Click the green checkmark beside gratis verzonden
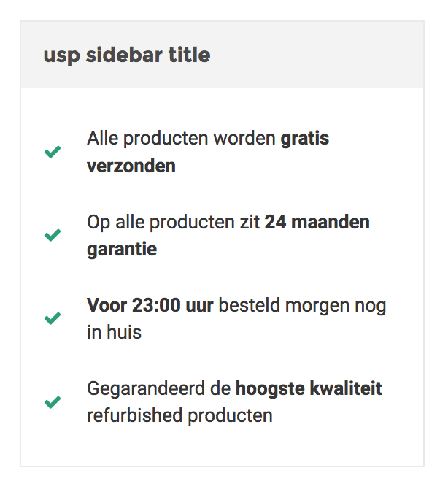This screenshot has height=492, width=448. (x=53, y=152)
